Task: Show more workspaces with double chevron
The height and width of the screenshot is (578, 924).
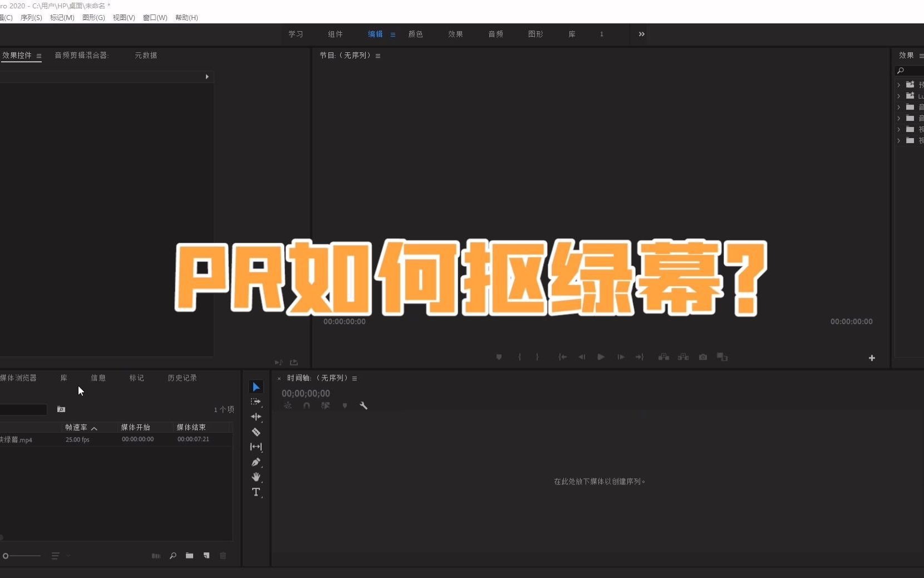Action: click(642, 34)
